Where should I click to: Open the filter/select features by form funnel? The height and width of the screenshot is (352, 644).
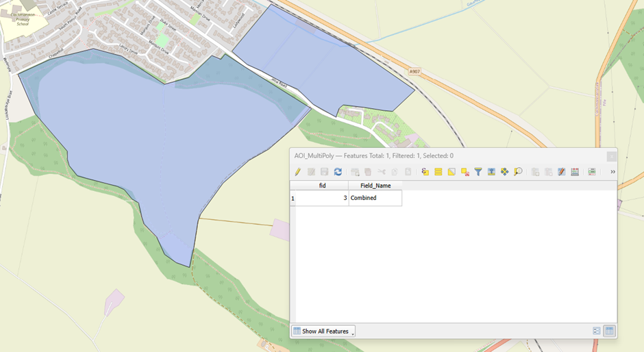coord(478,172)
